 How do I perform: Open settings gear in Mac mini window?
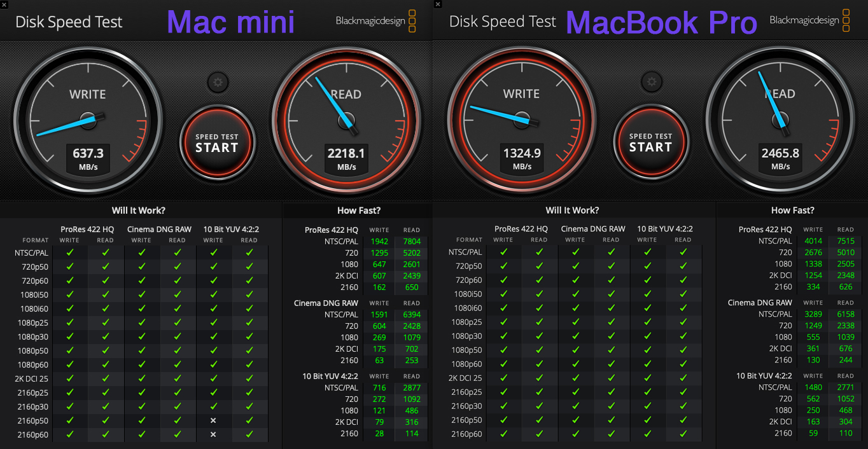[x=218, y=82]
